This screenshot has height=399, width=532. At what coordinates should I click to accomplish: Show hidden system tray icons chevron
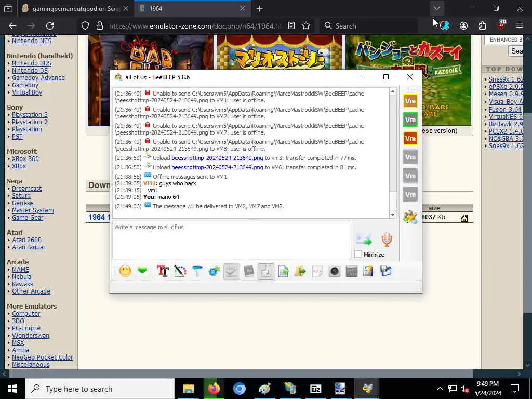(x=440, y=389)
